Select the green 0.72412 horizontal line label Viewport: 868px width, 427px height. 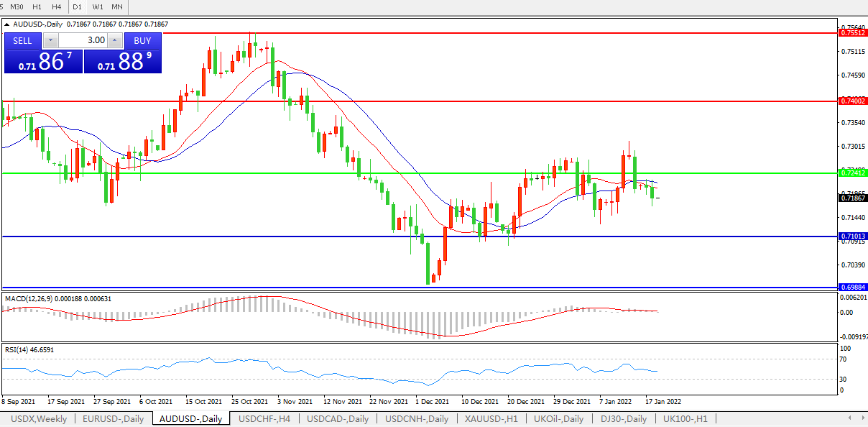coord(853,173)
